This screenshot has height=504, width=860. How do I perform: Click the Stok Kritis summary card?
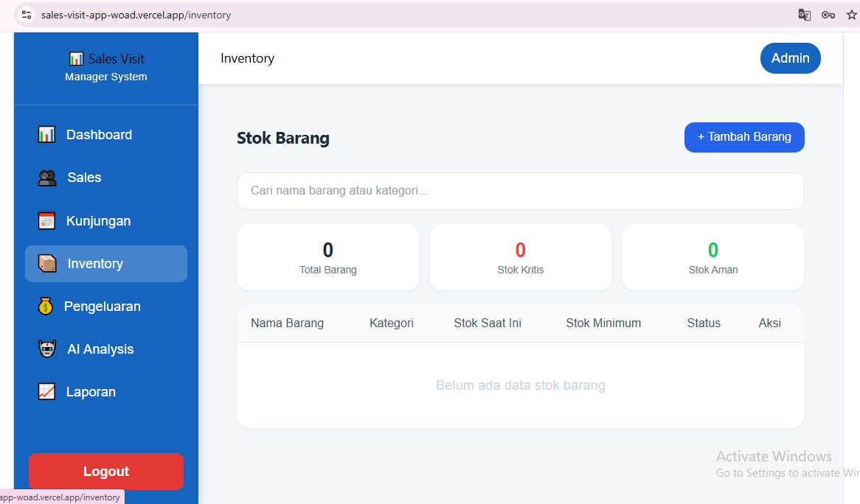pos(521,257)
